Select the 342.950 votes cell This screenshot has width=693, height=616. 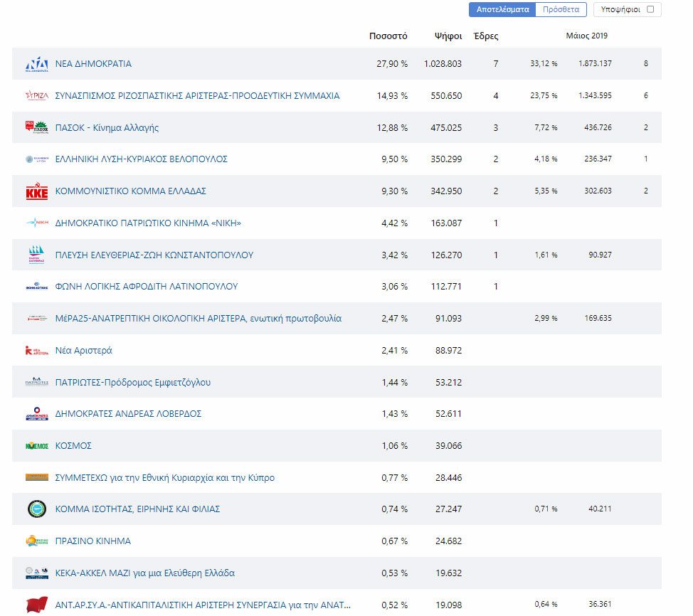446,191
